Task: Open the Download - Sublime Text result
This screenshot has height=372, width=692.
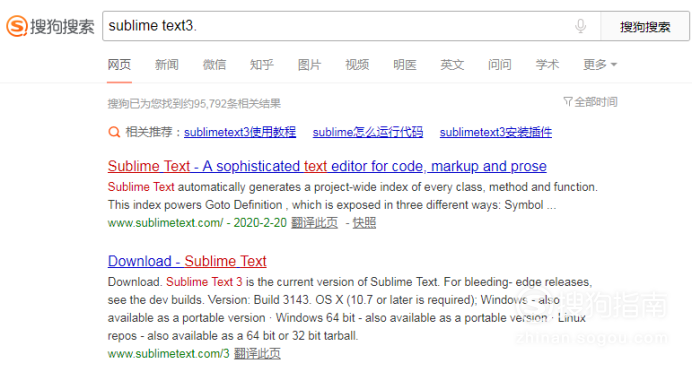Action: pos(187,261)
